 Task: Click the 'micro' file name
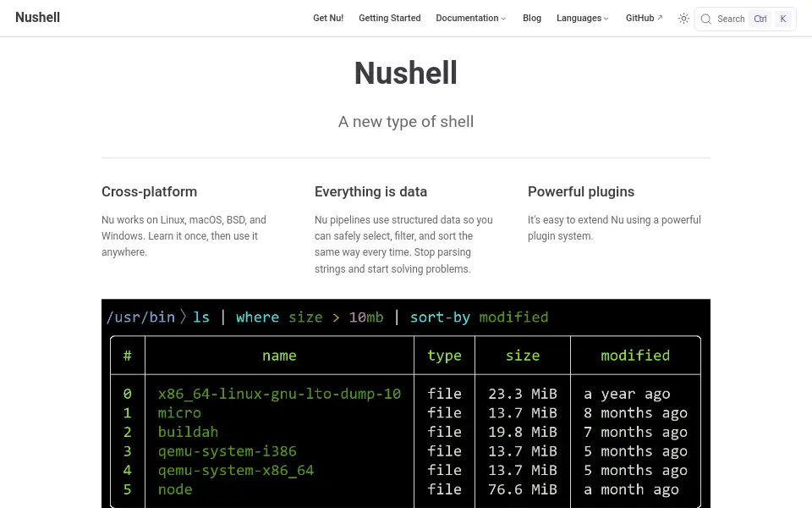click(x=179, y=413)
